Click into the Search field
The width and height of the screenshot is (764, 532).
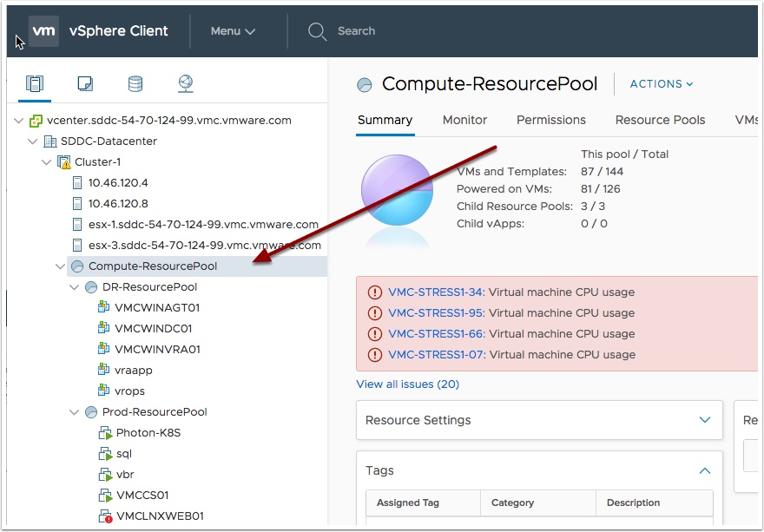pyautogui.click(x=357, y=31)
